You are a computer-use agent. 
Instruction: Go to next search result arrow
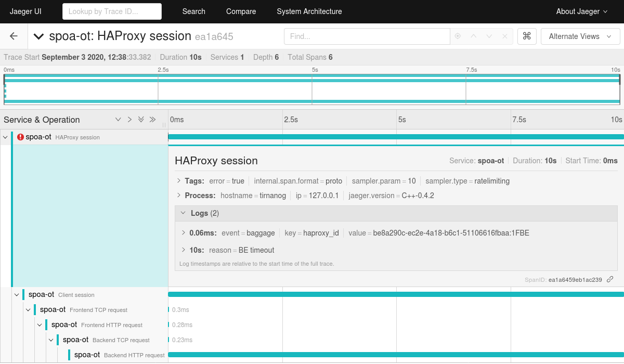489,36
